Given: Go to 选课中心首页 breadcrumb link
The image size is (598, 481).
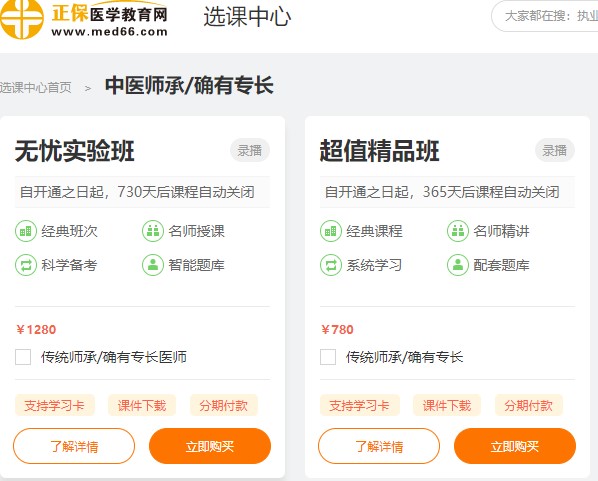Looking at the screenshot, I should (35, 88).
